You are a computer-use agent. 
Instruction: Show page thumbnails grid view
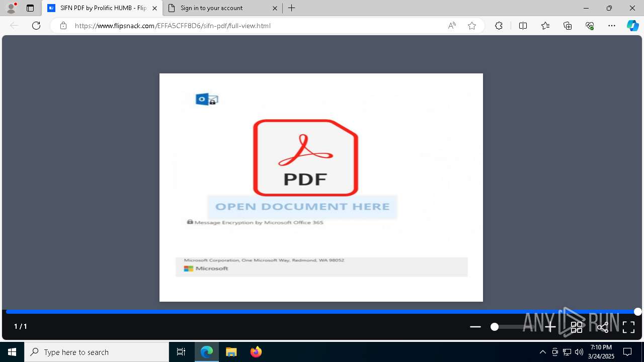[x=577, y=327]
